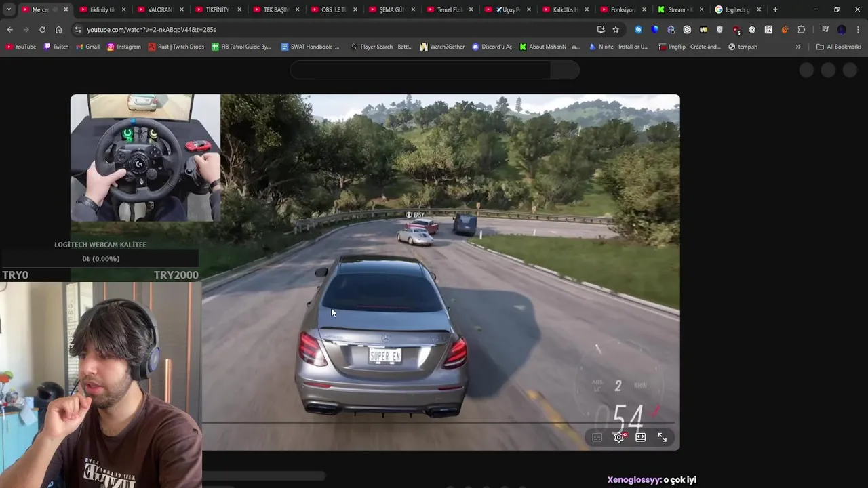This screenshot has height=488, width=868.
Task: Click the install app icon in address bar
Action: 601,30
